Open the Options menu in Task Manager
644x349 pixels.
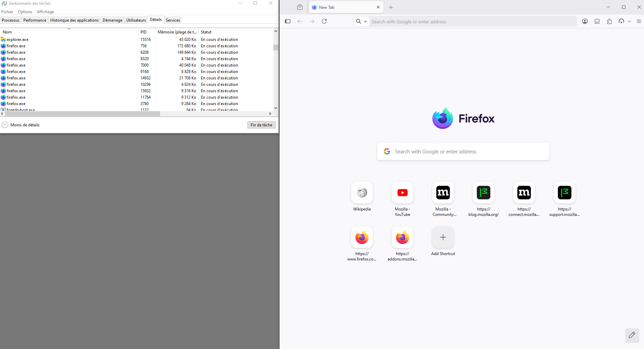coord(25,12)
